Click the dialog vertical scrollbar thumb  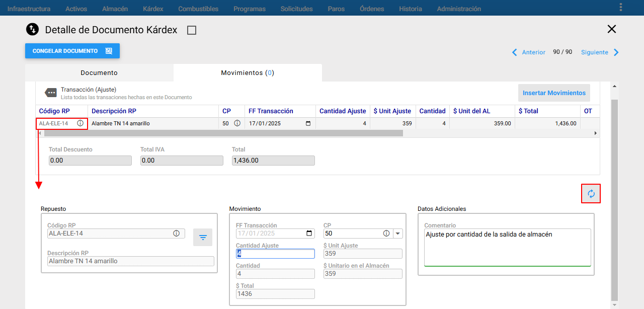(614, 200)
